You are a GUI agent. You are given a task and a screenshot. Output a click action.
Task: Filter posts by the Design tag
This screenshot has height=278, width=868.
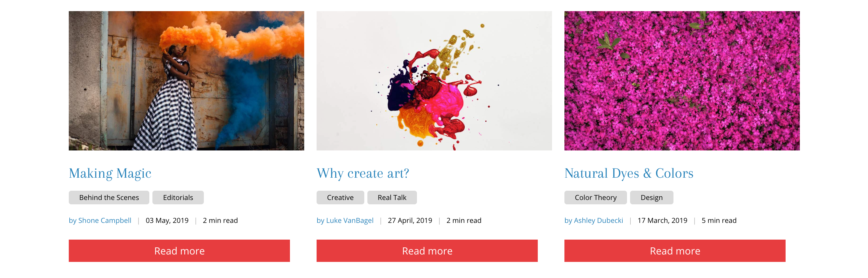651,198
